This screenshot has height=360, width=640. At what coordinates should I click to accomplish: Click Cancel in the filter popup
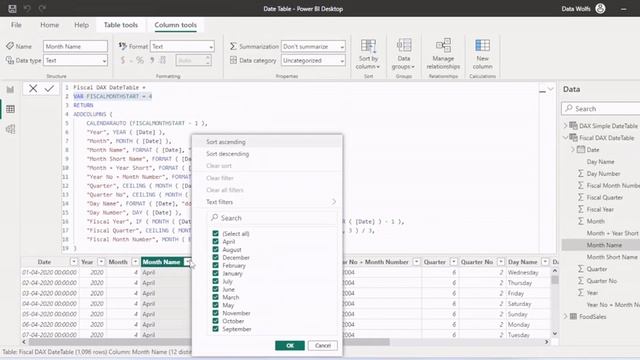coord(322,346)
